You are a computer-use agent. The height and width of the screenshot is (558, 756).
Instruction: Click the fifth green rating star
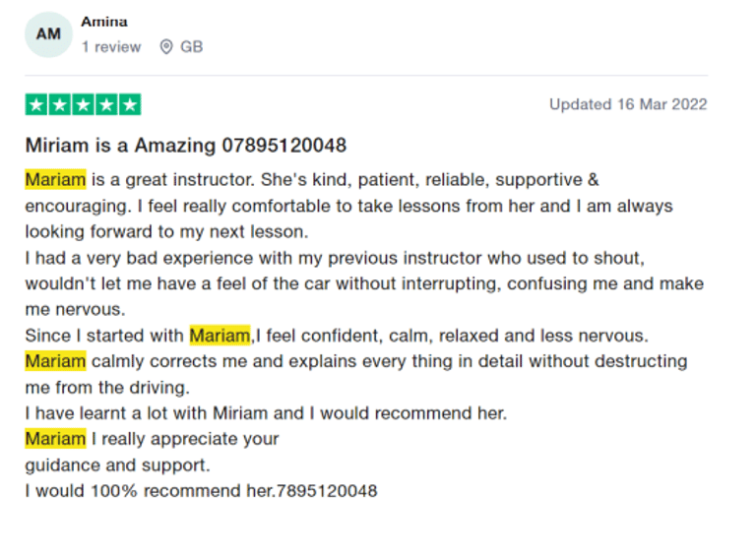click(x=130, y=104)
